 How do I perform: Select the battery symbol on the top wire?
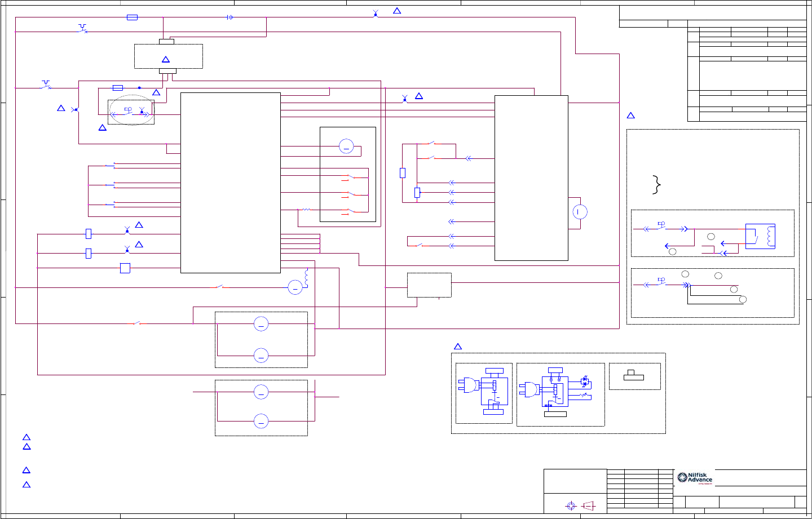tap(230, 17)
